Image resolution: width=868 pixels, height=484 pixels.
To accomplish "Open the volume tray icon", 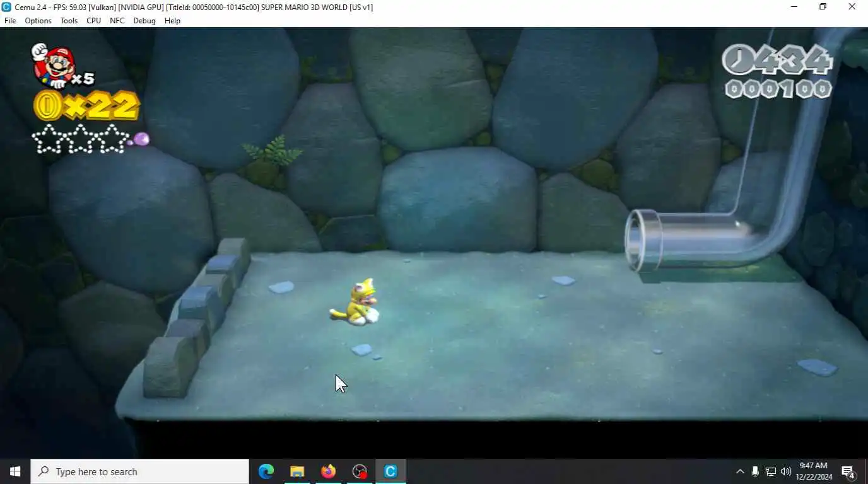I will pyautogui.click(x=786, y=471).
